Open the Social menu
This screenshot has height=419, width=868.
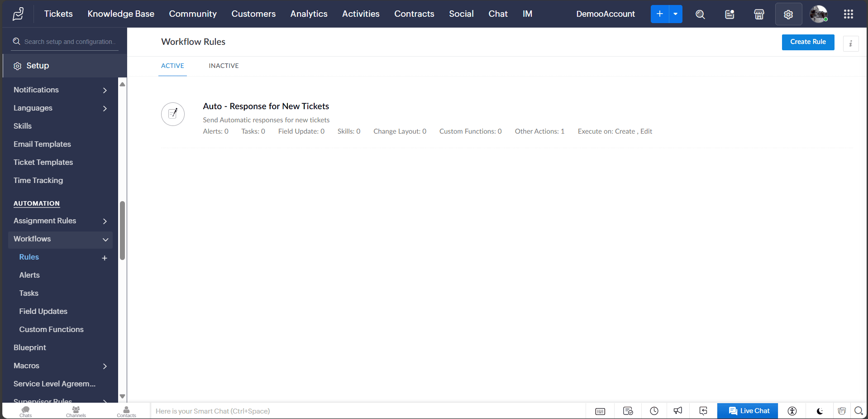[x=461, y=14]
